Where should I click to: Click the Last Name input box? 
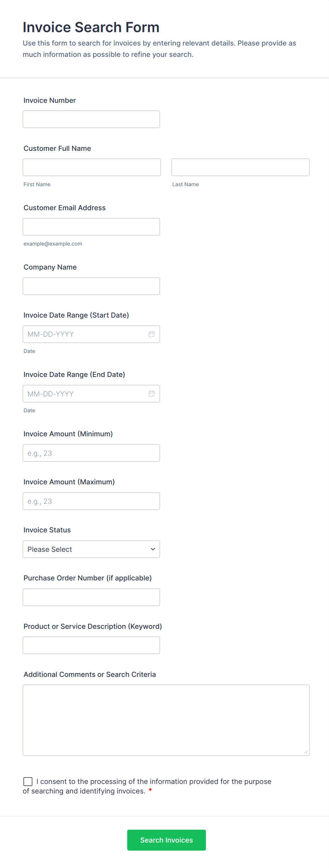(240, 167)
